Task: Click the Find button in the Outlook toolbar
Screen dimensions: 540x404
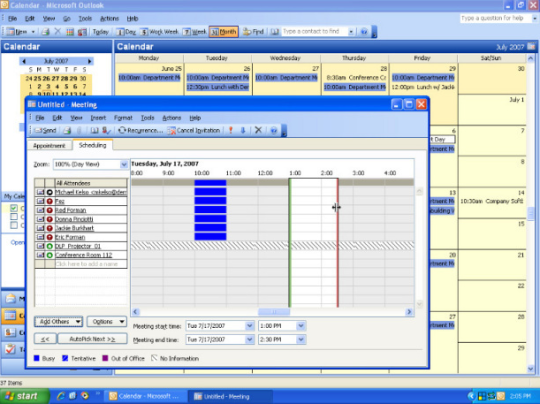Action: point(253,32)
